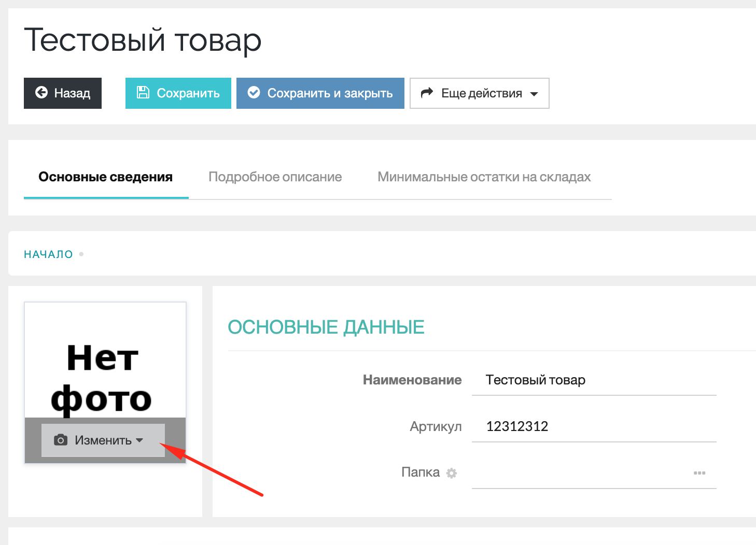Go to Минимальные остатки на складах tab
The width and height of the screenshot is (756, 545).
click(484, 177)
